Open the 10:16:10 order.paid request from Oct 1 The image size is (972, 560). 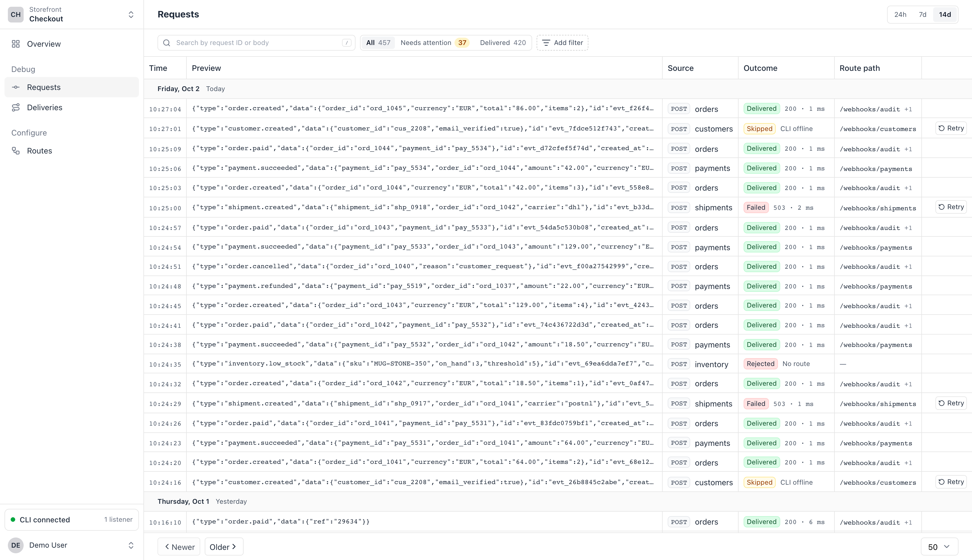click(x=557, y=522)
